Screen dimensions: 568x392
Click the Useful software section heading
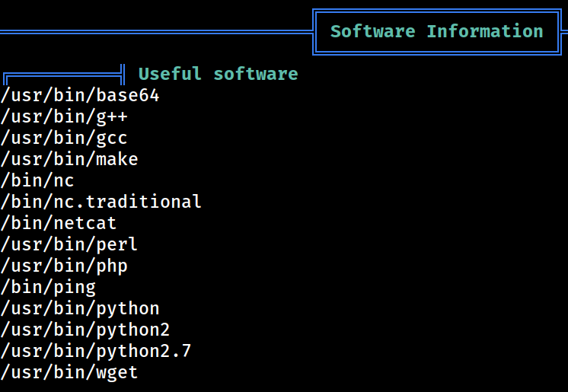tap(218, 74)
